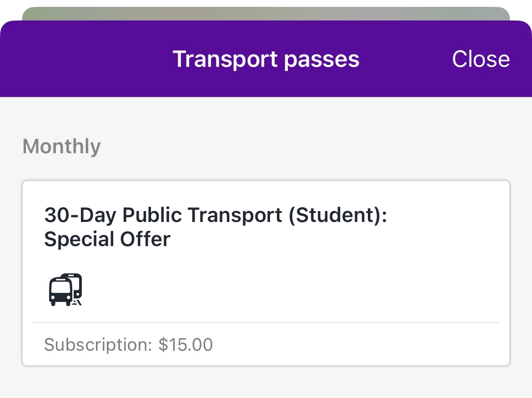Click the word 'Subscription:' label
Screen dimensions: 532x398
pos(98,345)
